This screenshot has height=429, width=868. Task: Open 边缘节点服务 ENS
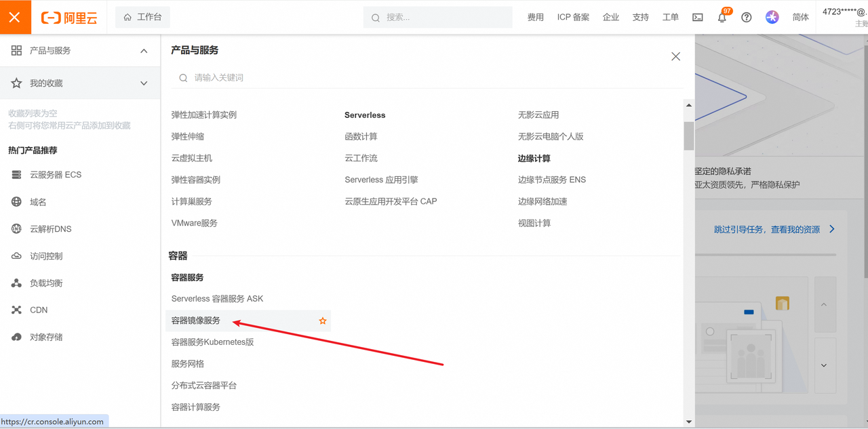[x=552, y=180]
